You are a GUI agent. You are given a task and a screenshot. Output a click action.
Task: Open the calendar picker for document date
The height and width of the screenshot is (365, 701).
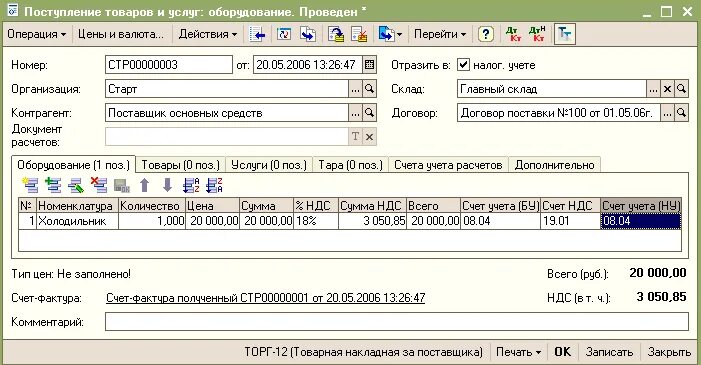(369, 65)
